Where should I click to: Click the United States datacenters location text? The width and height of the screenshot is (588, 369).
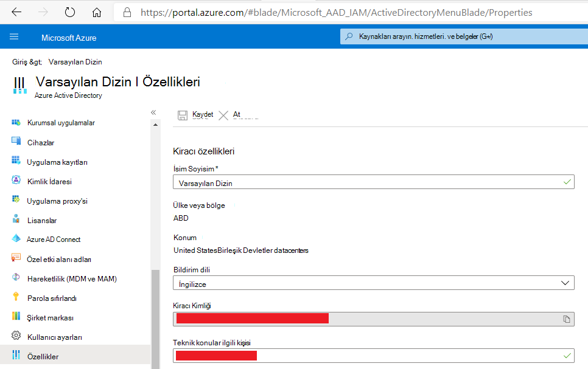241,250
